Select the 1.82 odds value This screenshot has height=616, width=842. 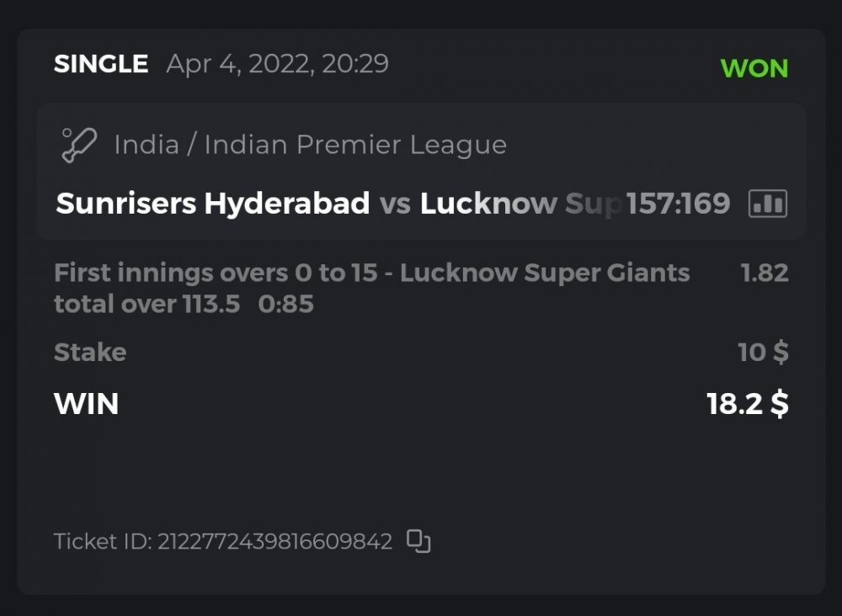pos(764,273)
